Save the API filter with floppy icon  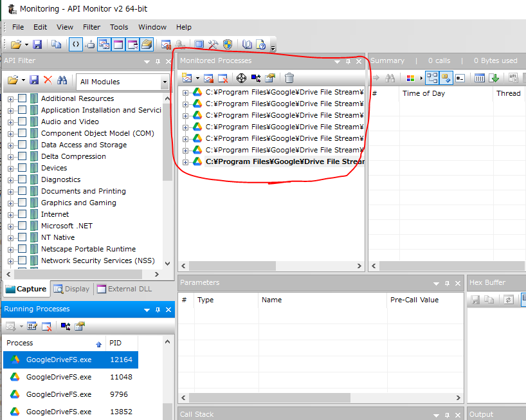pyautogui.click(x=34, y=80)
